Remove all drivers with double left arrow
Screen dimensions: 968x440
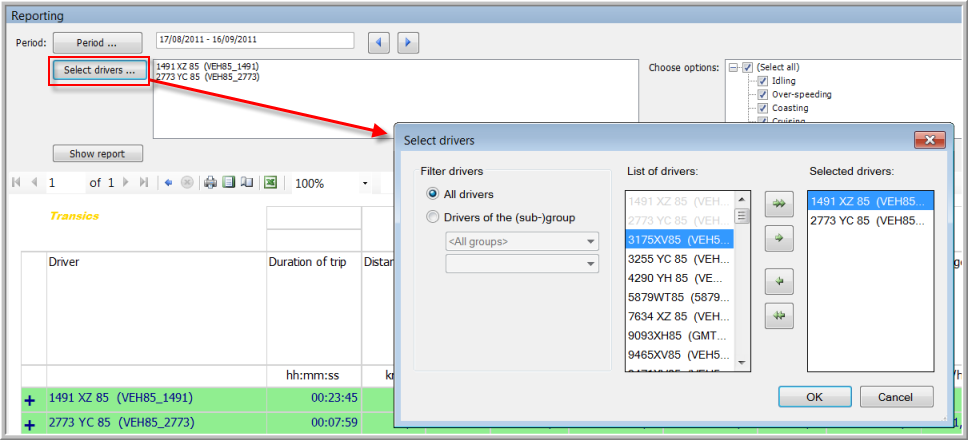pyautogui.click(x=777, y=317)
